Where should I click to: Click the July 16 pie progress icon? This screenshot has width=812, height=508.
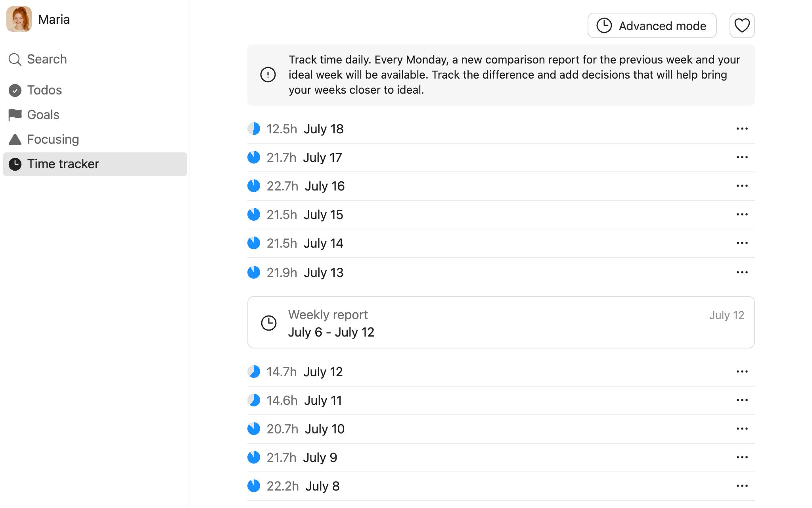tap(254, 186)
